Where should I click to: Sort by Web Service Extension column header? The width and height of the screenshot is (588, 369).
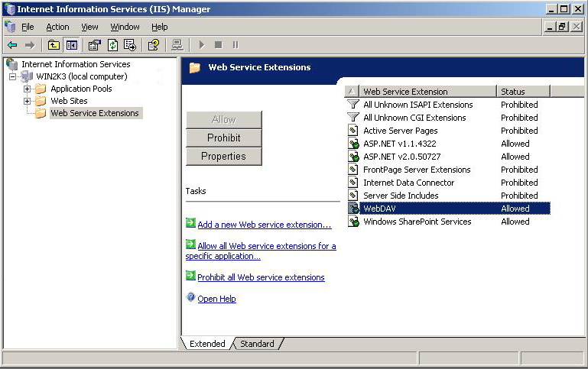point(428,92)
